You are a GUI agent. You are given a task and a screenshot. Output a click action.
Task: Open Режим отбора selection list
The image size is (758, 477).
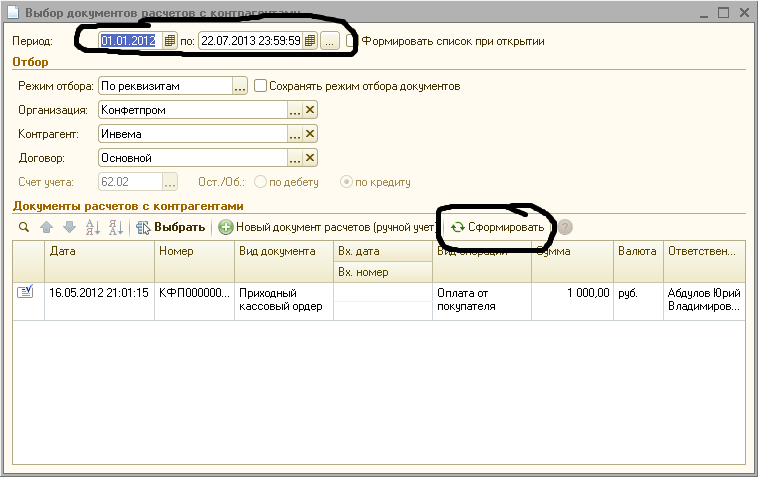click(x=240, y=87)
